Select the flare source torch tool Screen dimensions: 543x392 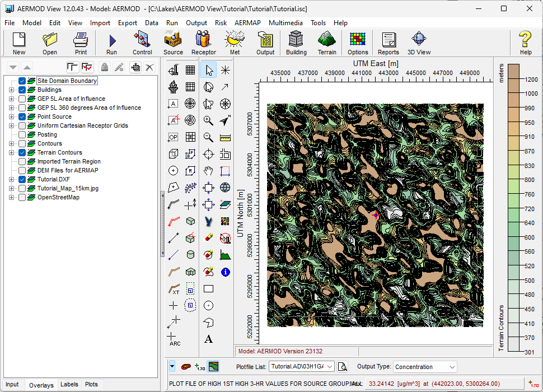[x=174, y=87]
